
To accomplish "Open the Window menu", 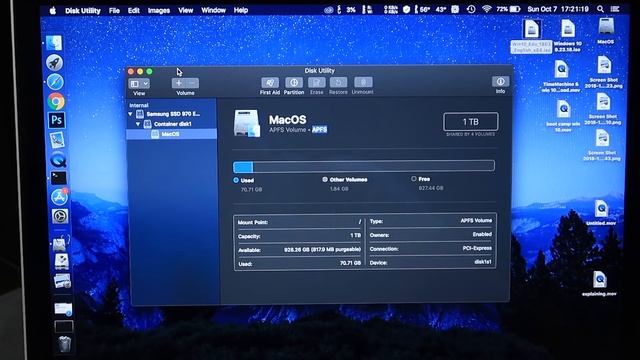I will [213, 10].
